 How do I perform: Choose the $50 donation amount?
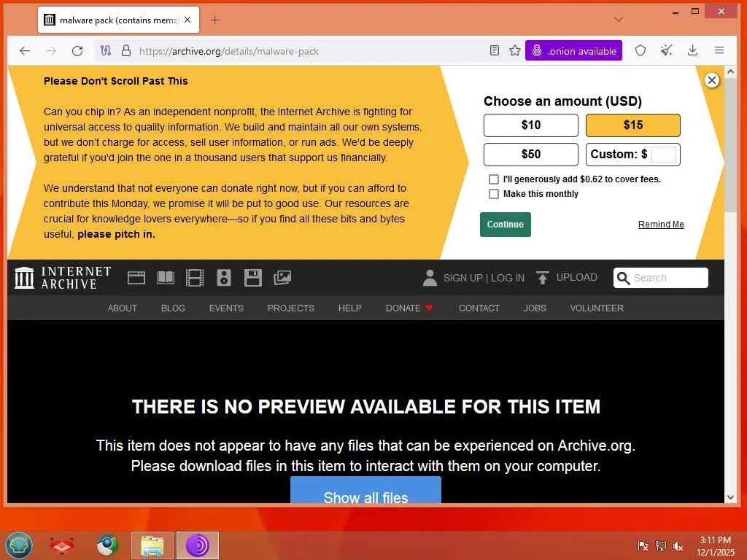point(531,155)
